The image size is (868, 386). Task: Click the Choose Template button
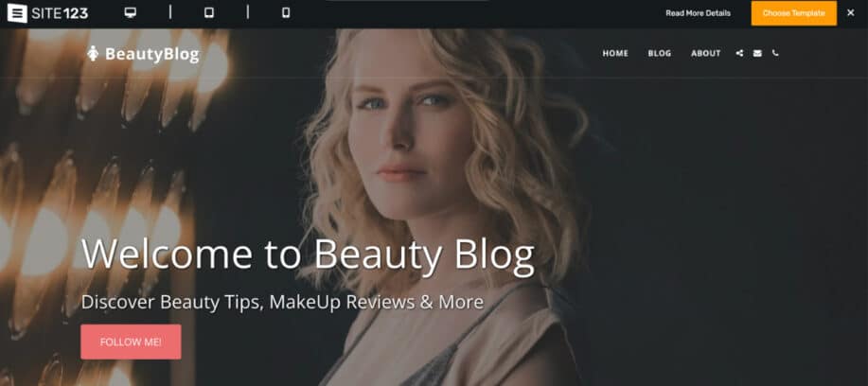[x=794, y=13]
